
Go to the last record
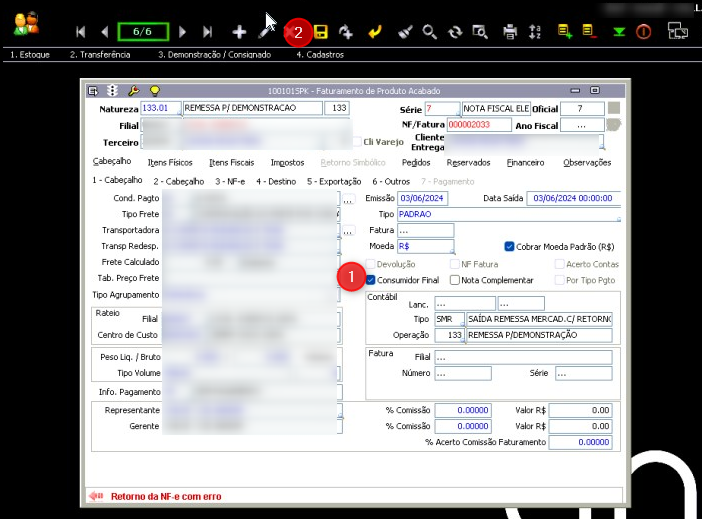[x=208, y=32]
